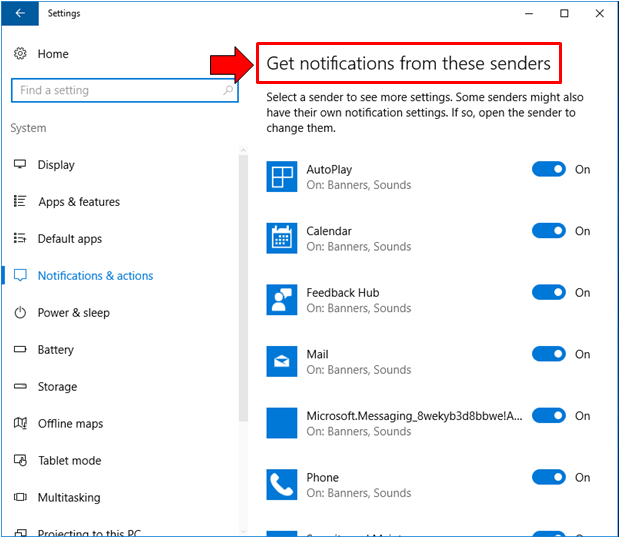Viewport: 620px width, 539px height.
Task: Turn off AutoPlay notifications toggle
Action: click(x=548, y=170)
